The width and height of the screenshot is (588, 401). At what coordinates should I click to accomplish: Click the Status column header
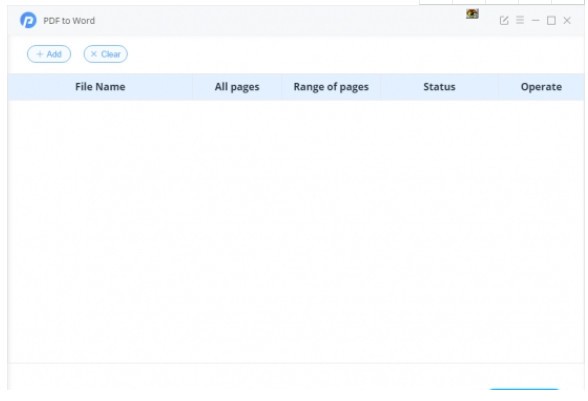[x=439, y=87]
